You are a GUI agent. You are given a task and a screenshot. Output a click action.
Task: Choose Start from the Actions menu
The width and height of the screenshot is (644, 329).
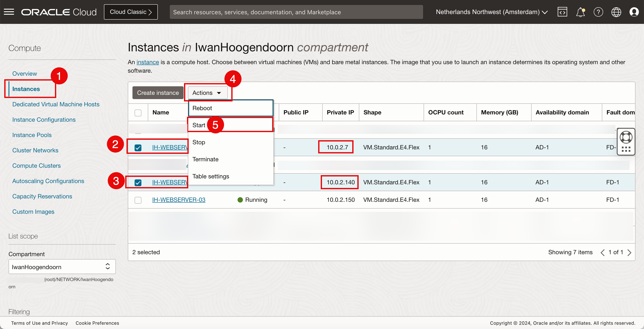pos(199,125)
